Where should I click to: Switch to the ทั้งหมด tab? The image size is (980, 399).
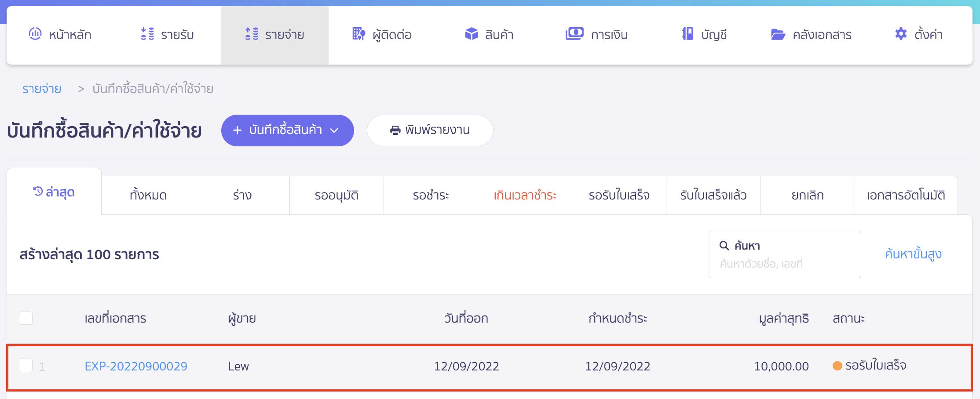tap(148, 195)
